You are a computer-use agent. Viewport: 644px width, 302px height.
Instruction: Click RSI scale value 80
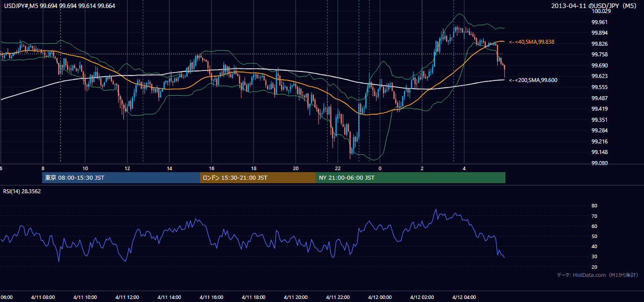coord(594,206)
